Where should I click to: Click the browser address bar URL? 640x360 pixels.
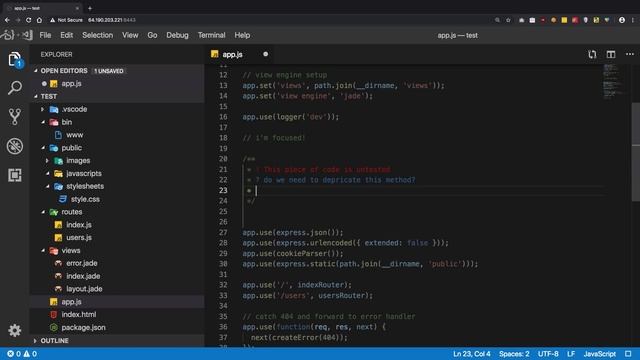pos(111,20)
